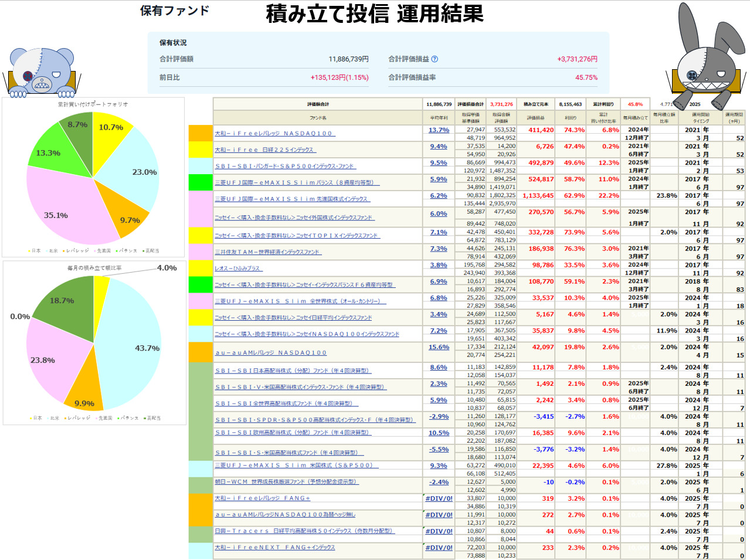Open eMAXIS Slim 米国株式(S&P500) link
The width and height of the screenshot is (750, 560).
(297, 466)
